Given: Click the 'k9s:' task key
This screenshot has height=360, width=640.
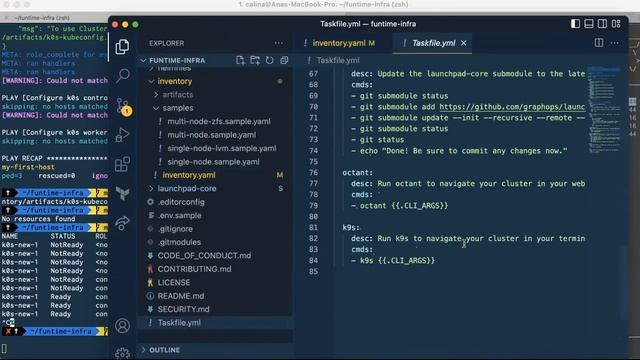Looking at the screenshot, I should [x=351, y=227].
